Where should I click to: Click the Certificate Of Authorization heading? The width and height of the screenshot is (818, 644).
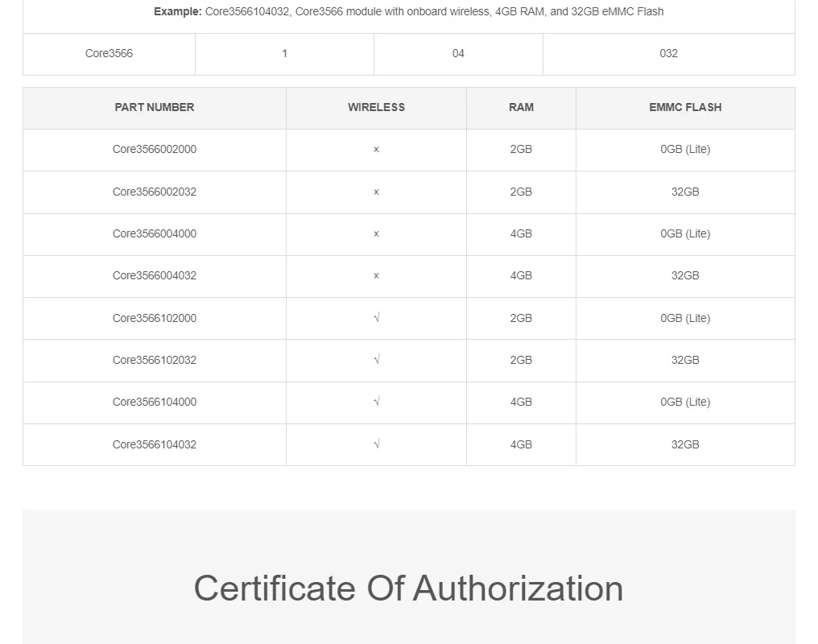[408, 588]
